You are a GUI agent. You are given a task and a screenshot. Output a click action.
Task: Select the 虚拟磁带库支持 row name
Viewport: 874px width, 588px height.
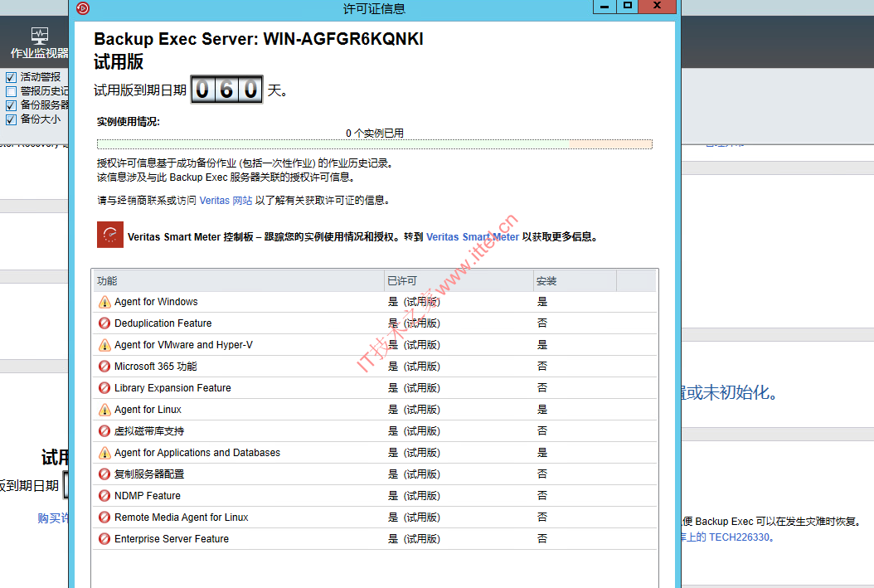[148, 430]
